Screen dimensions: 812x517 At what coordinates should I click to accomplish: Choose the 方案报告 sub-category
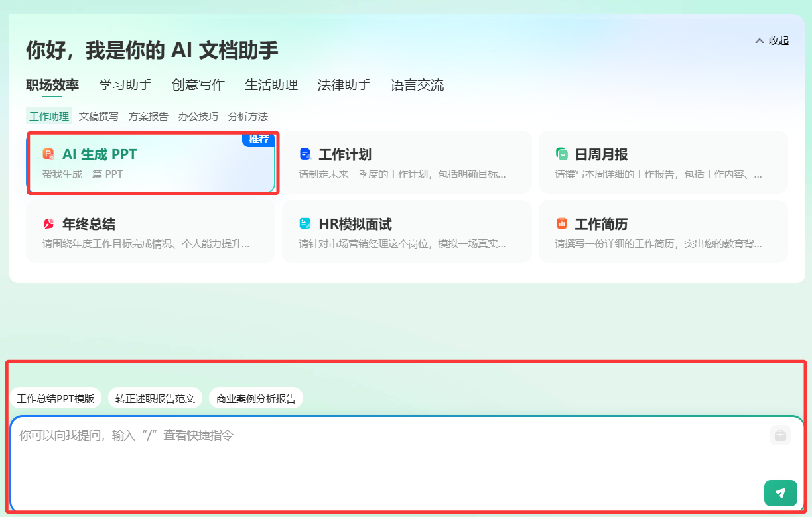tap(149, 117)
